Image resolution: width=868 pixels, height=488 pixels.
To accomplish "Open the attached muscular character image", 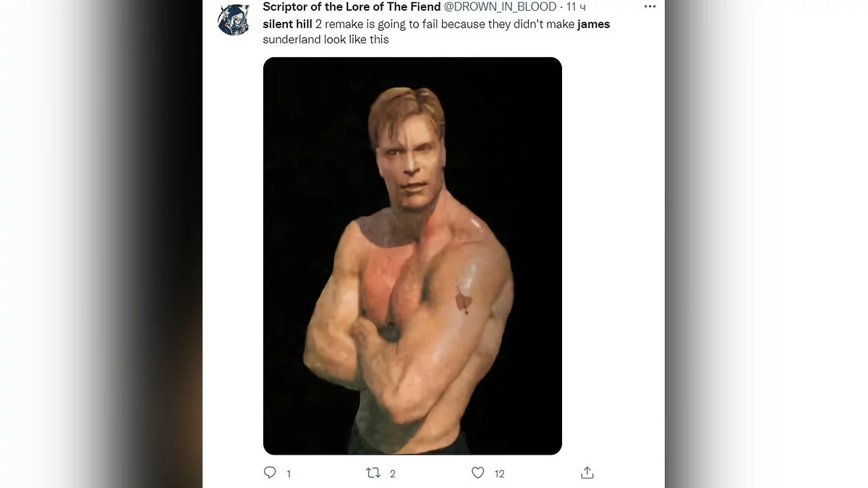I will (412, 255).
